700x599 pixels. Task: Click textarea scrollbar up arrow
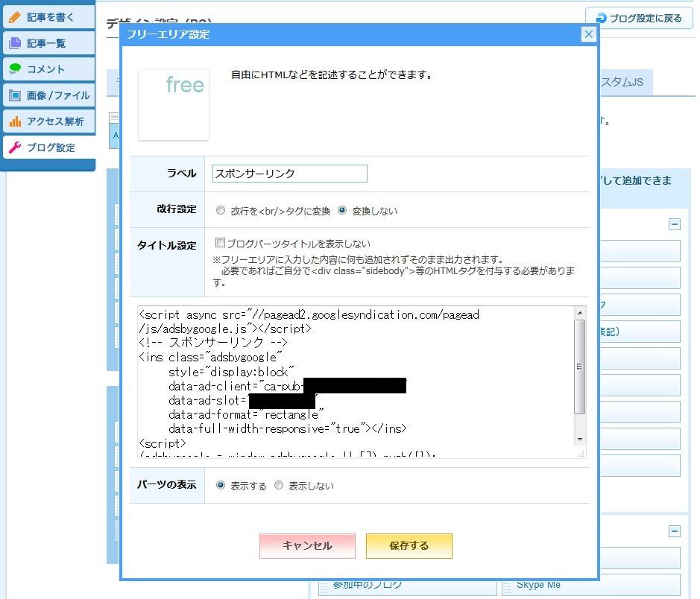(580, 313)
